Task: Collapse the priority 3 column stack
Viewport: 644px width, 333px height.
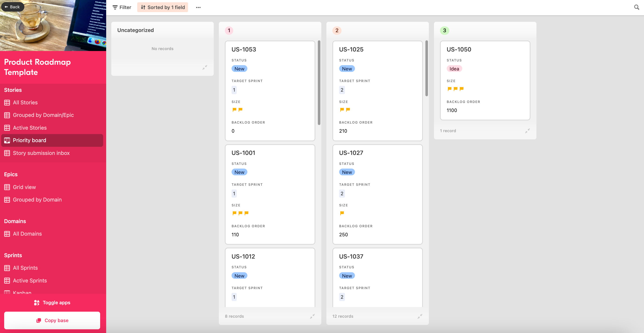Action: (x=527, y=131)
